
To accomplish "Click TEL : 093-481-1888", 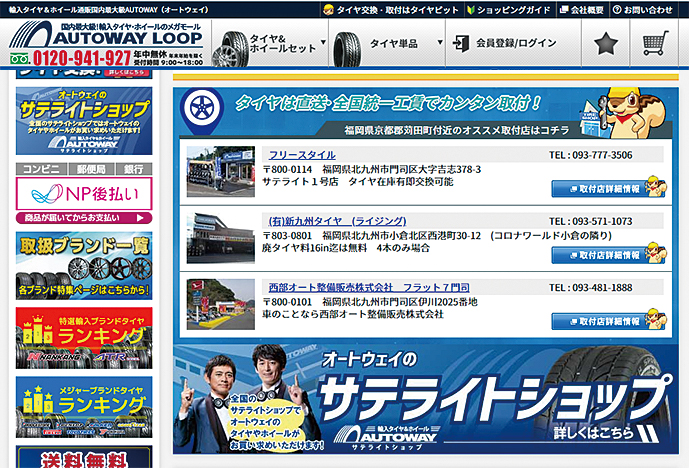I will click(590, 287).
